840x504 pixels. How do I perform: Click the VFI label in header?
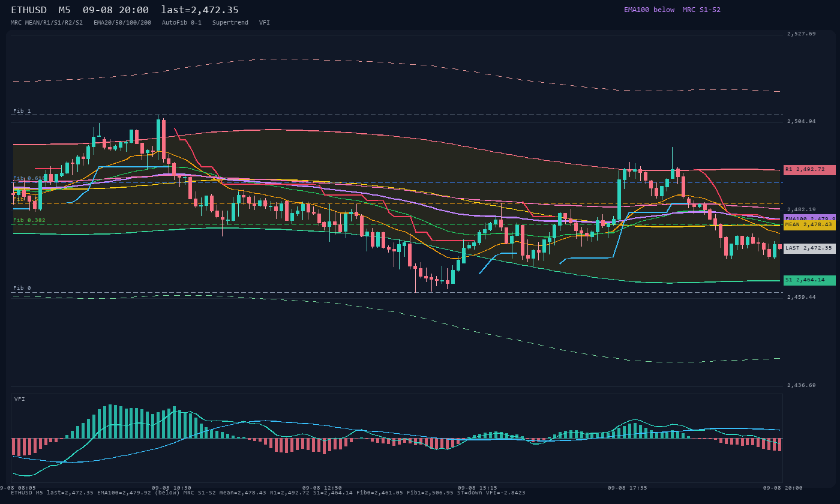[x=265, y=23]
